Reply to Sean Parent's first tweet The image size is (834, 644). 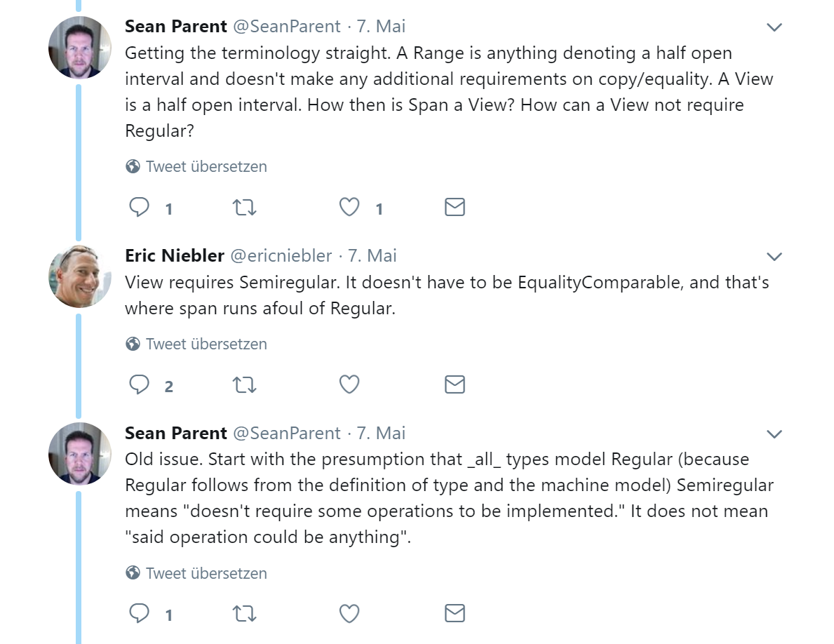pos(140,207)
